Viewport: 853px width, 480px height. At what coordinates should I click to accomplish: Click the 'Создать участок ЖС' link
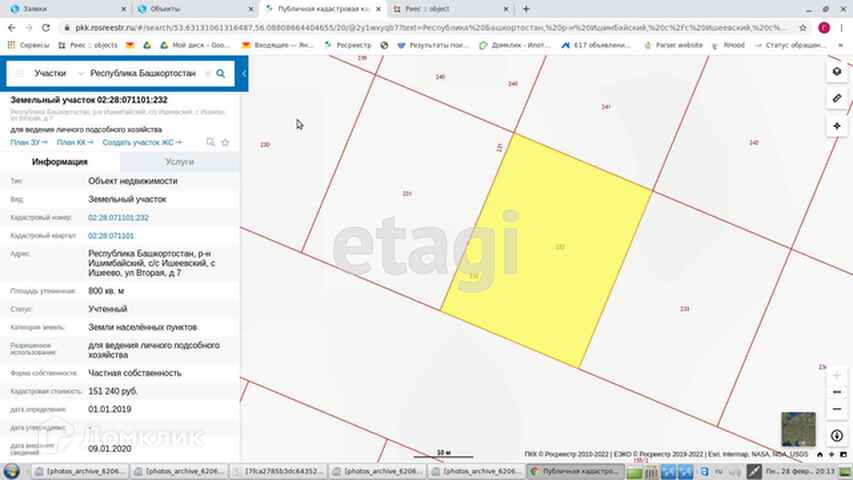(142, 143)
